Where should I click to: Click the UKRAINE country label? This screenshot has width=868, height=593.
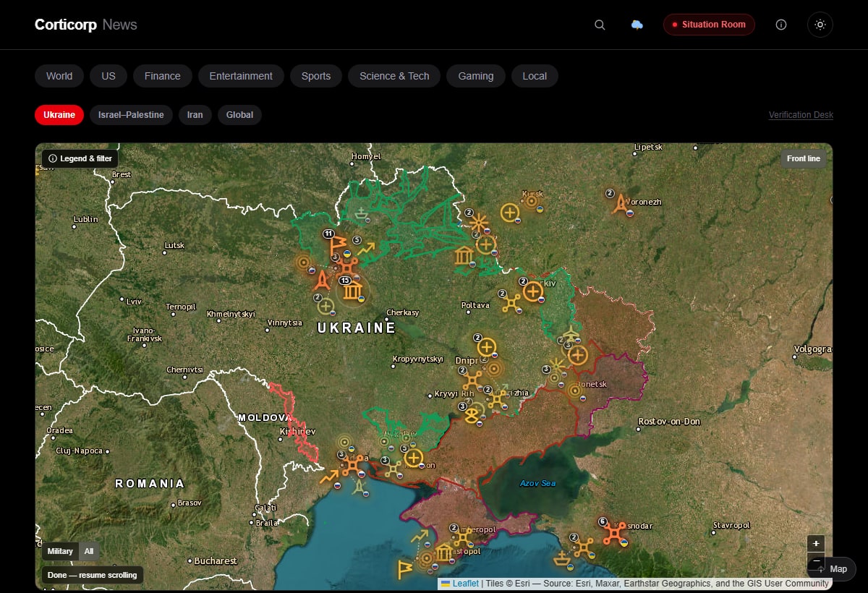(x=357, y=328)
